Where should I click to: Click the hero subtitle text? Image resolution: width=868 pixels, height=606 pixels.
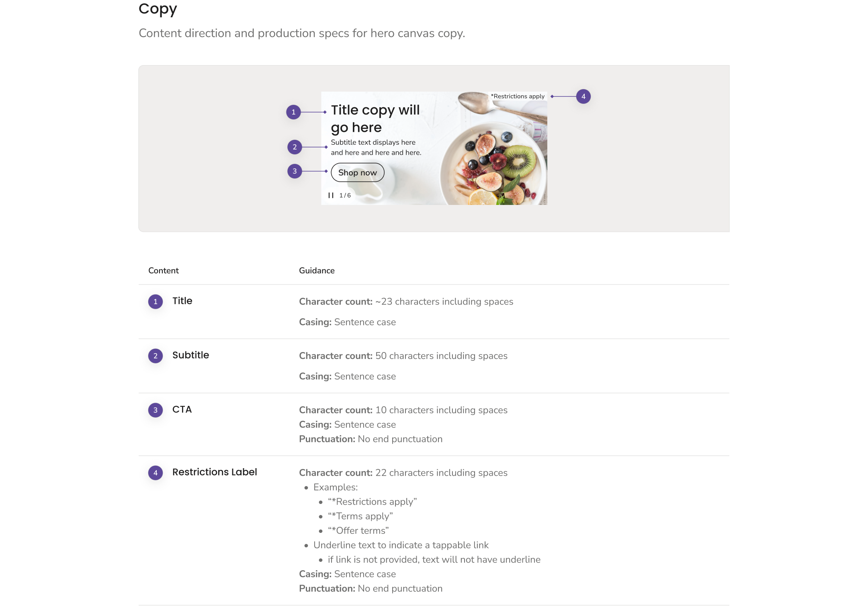tap(376, 147)
